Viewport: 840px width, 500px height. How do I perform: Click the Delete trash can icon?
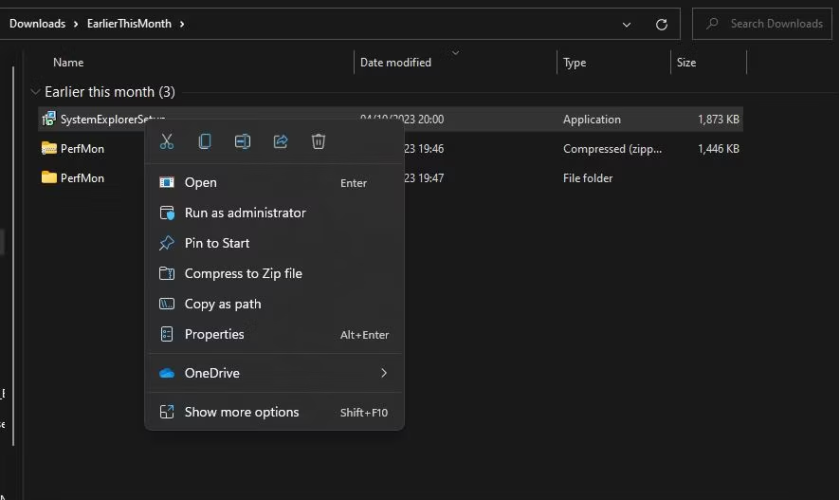pos(318,142)
